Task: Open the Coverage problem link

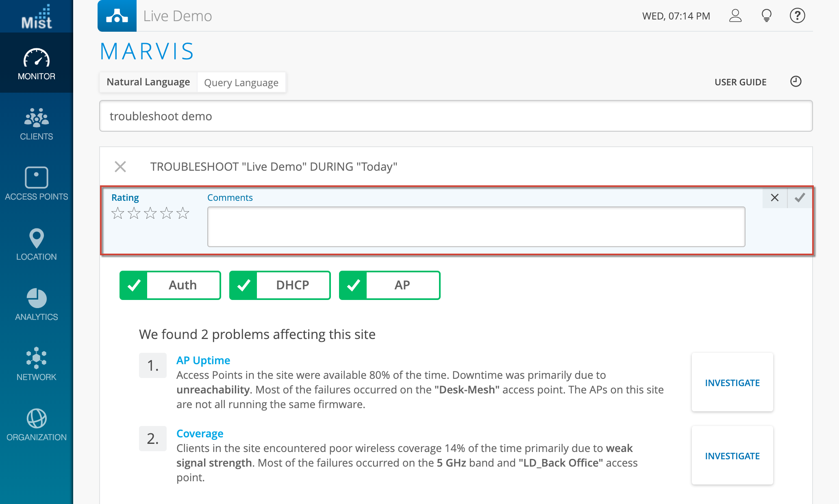Action: (200, 433)
